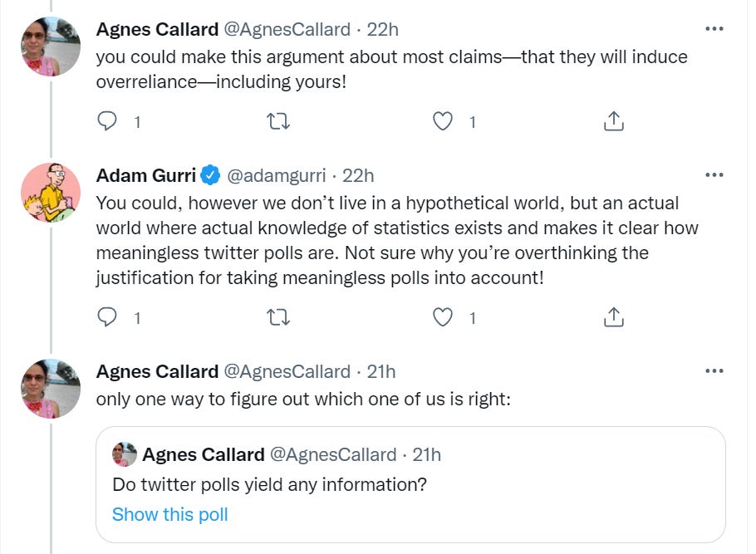Click Show this poll link
The height and width of the screenshot is (554, 756).
click(169, 514)
